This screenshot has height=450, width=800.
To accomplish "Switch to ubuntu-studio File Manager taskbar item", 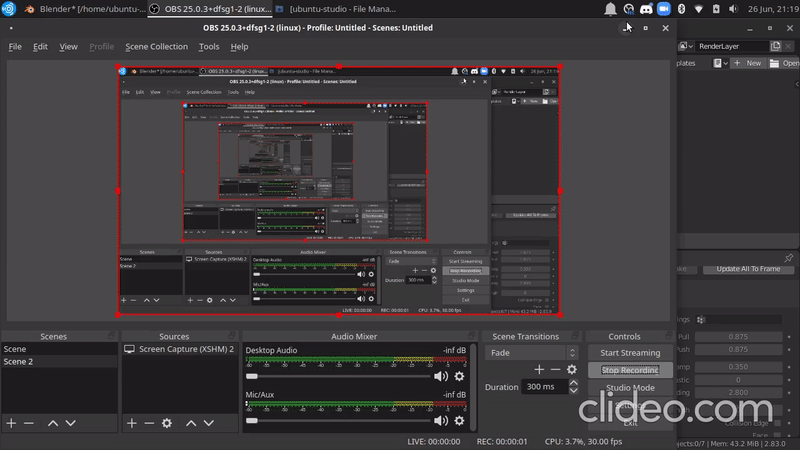I will [336, 9].
